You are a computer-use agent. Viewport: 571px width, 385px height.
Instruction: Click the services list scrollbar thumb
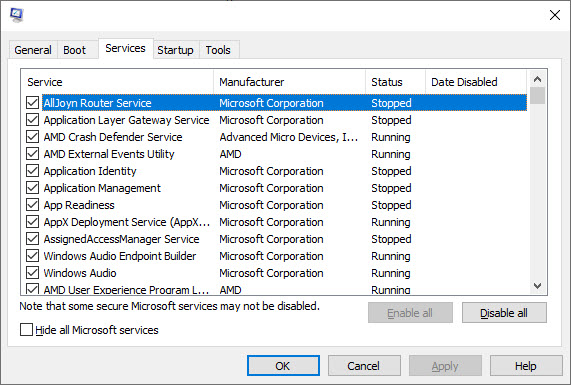pos(537,96)
